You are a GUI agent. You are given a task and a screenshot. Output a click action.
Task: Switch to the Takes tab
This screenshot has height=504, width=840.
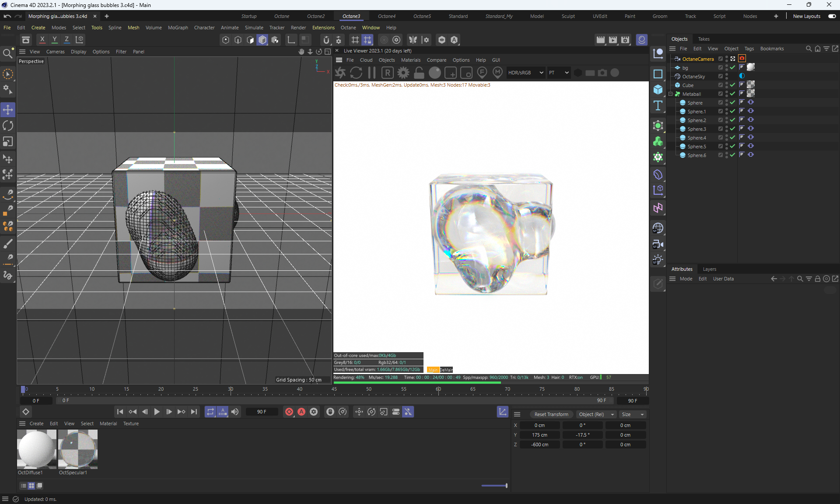coord(703,39)
